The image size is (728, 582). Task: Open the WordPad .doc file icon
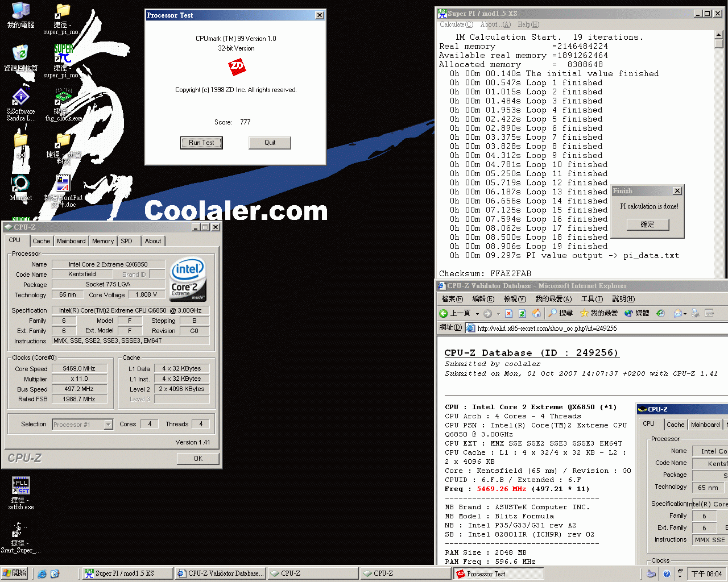[63, 184]
